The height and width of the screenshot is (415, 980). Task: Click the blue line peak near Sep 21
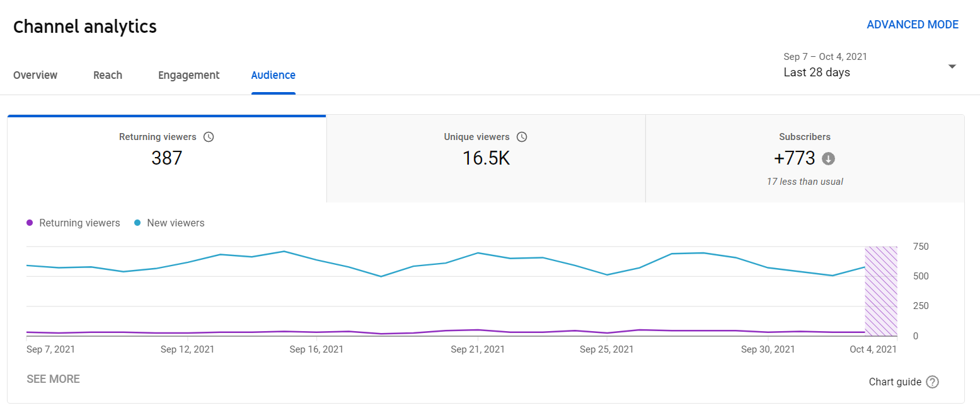tap(478, 253)
